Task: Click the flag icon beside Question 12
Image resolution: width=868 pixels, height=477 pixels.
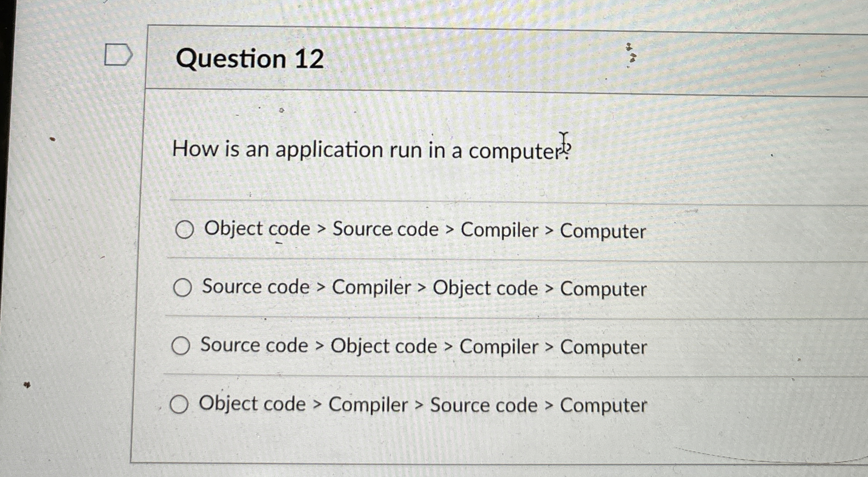Action: (118, 55)
